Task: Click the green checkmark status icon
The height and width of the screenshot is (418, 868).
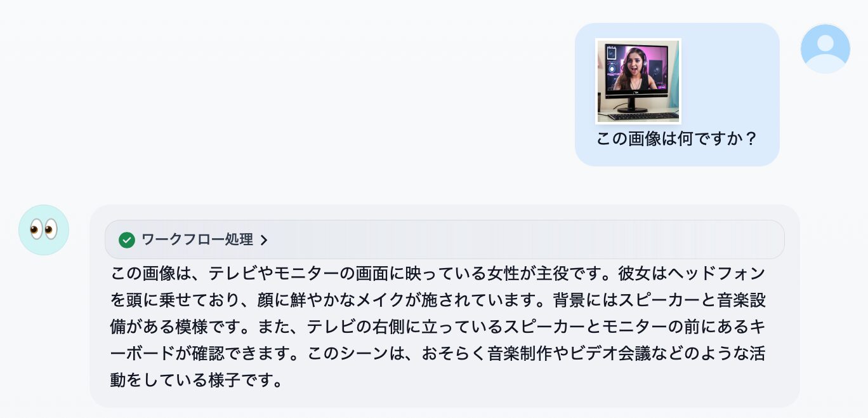Action: [127, 239]
